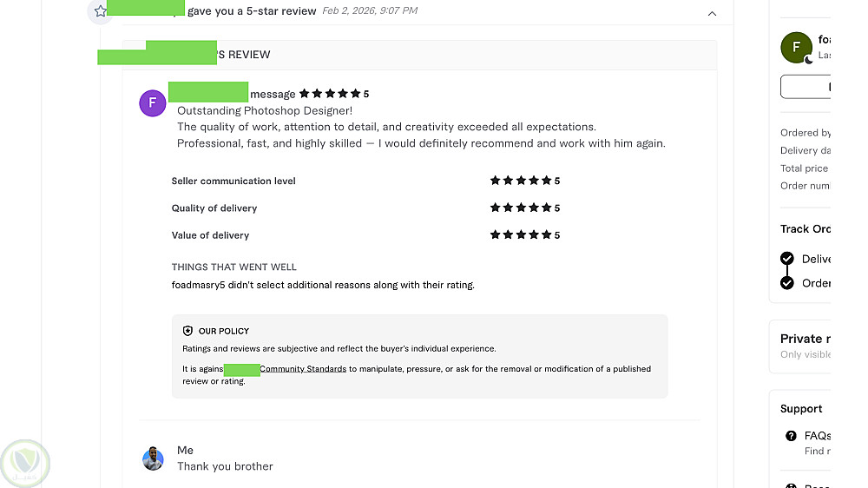The image size is (868, 488).
Task: Click the Delivered checkmark in Track Order
Action: click(x=787, y=259)
